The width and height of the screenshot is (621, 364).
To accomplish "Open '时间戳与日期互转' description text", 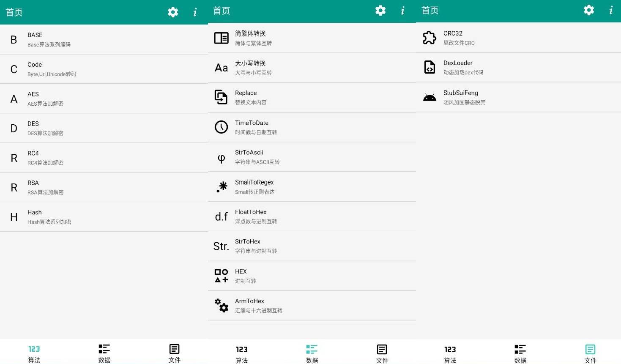I will tap(256, 132).
